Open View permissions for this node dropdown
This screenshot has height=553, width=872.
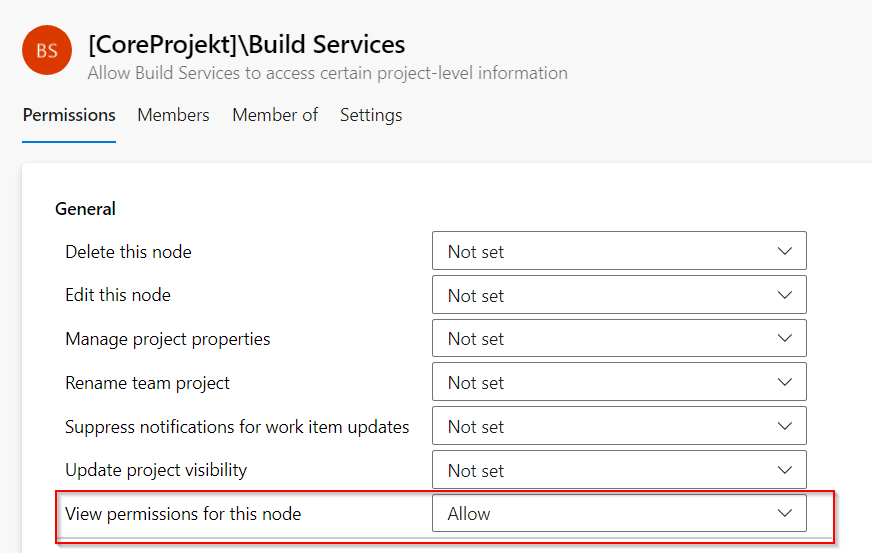point(618,514)
